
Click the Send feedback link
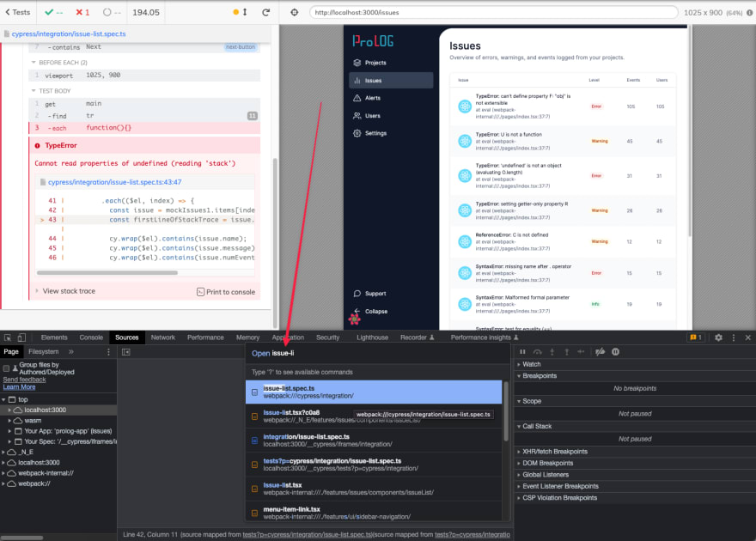pos(24,380)
